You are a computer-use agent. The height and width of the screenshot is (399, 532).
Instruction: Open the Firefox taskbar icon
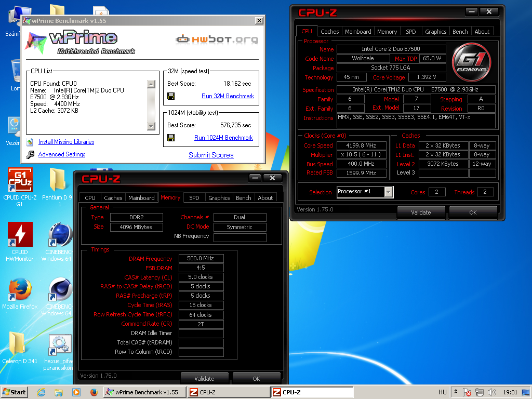click(94, 392)
